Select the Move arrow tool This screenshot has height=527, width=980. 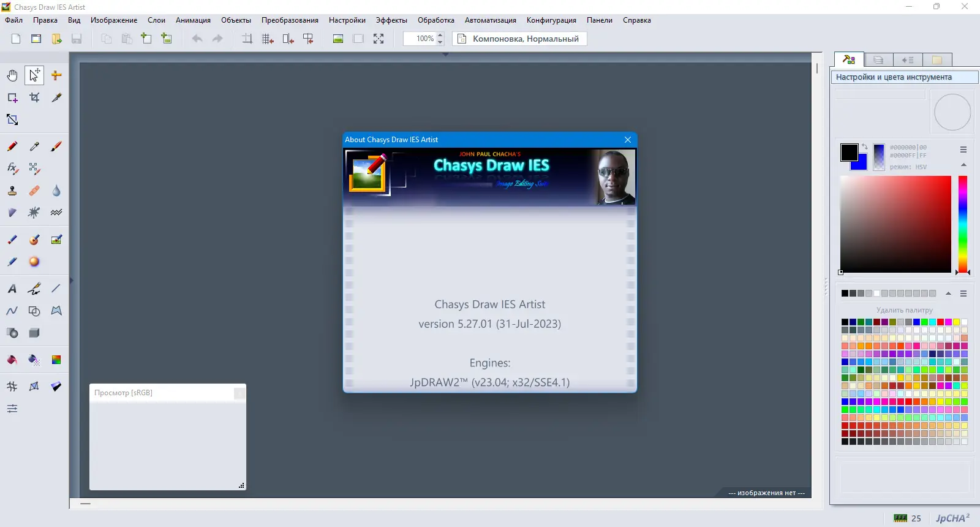click(34, 75)
